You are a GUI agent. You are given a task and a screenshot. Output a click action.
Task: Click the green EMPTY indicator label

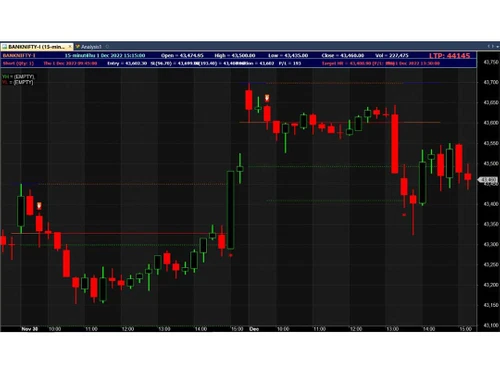(18, 77)
